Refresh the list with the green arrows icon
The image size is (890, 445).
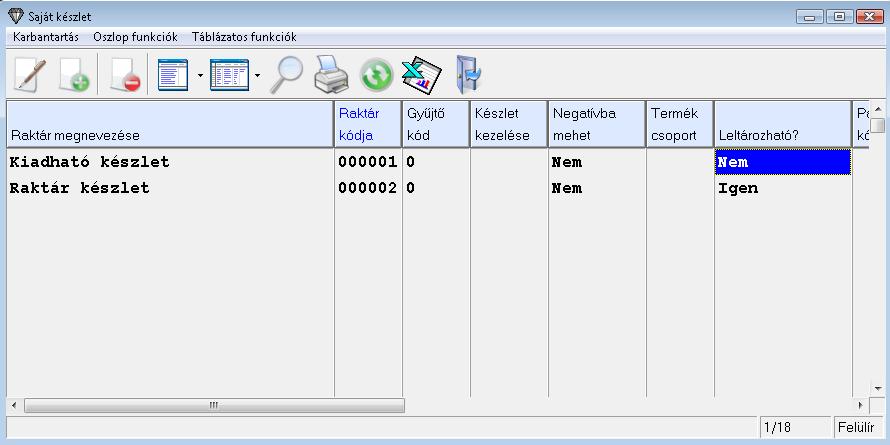[x=376, y=74]
